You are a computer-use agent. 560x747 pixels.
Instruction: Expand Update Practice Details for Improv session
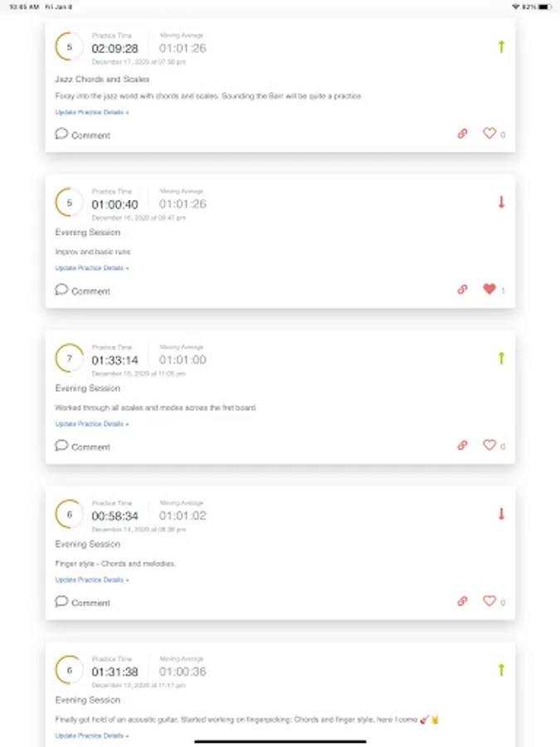[92, 268]
